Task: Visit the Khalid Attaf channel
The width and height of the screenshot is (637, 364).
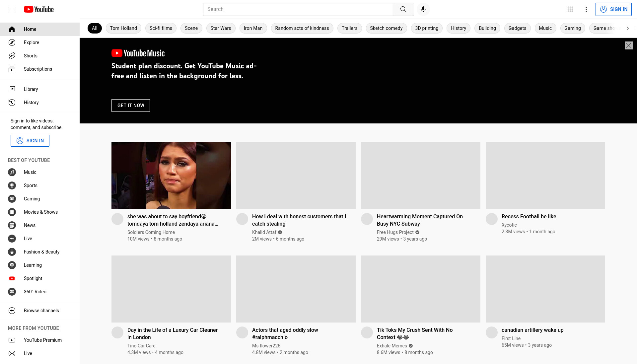Action: (x=264, y=232)
